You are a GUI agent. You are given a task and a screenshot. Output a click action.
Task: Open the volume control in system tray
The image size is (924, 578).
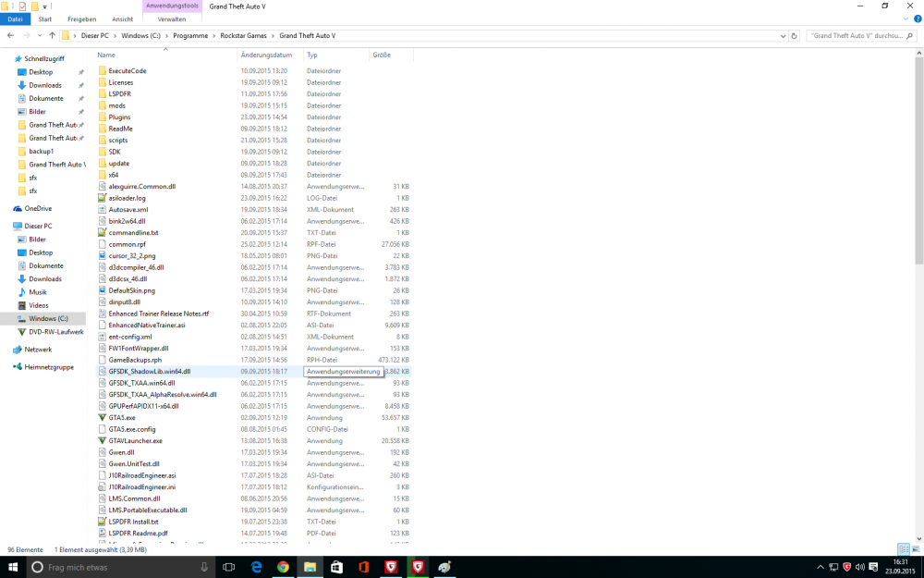coord(859,567)
